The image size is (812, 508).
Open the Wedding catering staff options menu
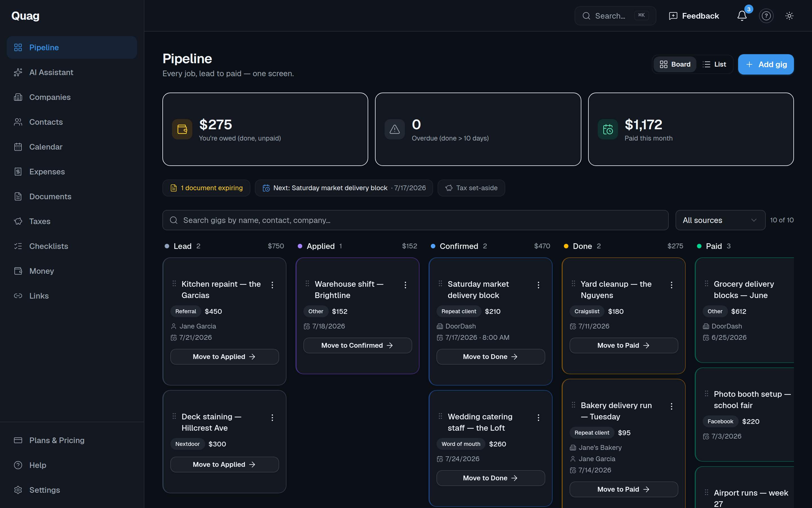539,418
